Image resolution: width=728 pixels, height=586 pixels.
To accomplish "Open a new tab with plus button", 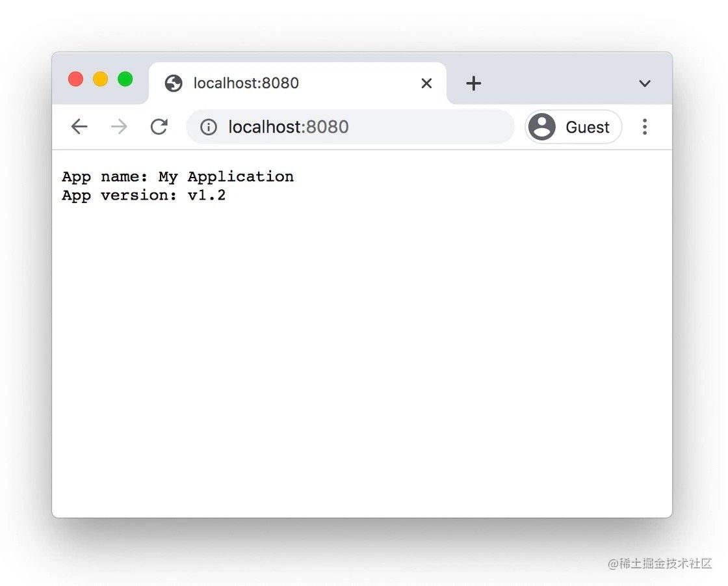I will (x=474, y=83).
